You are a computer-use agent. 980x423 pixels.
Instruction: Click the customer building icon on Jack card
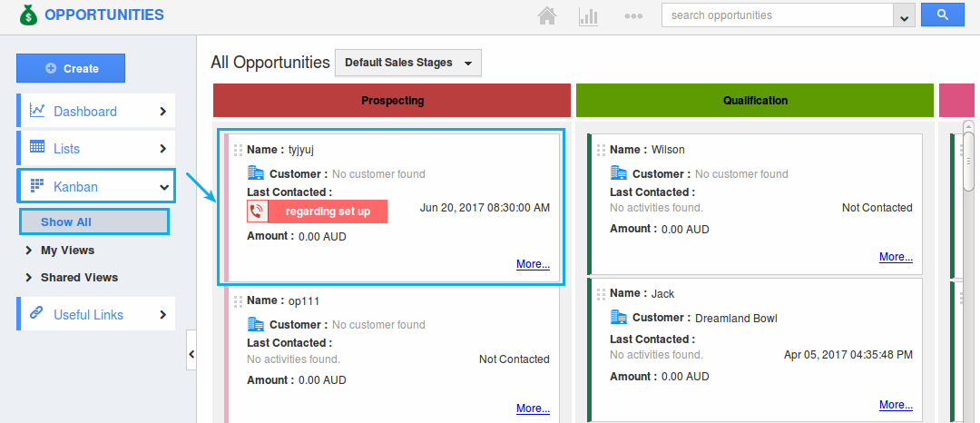coord(619,317)
